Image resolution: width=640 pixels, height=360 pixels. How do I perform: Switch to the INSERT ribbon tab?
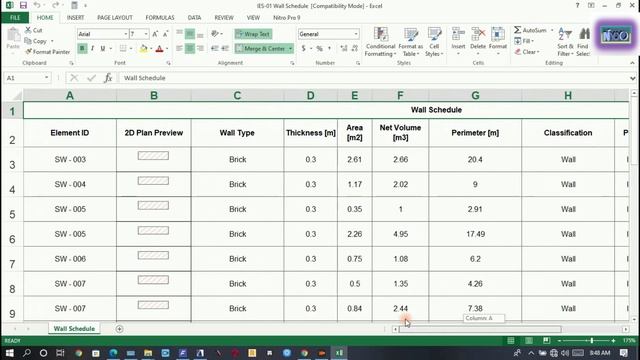[75, 18]
